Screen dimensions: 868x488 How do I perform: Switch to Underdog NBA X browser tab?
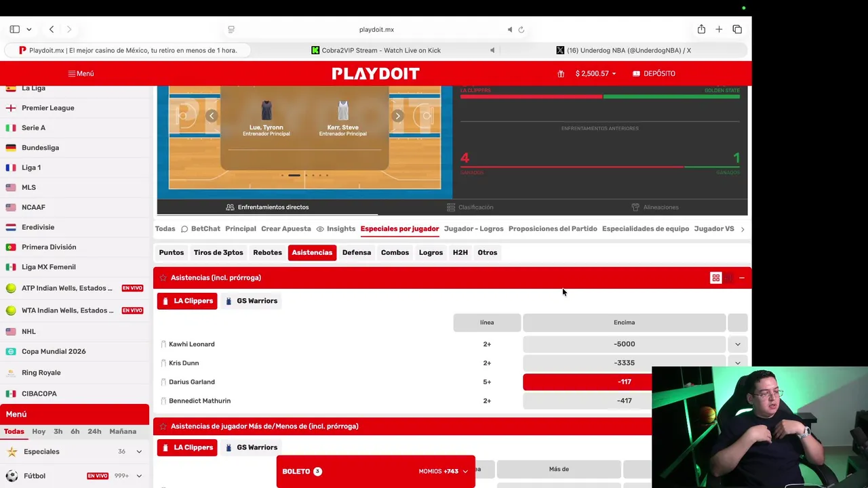click(624, 50)
